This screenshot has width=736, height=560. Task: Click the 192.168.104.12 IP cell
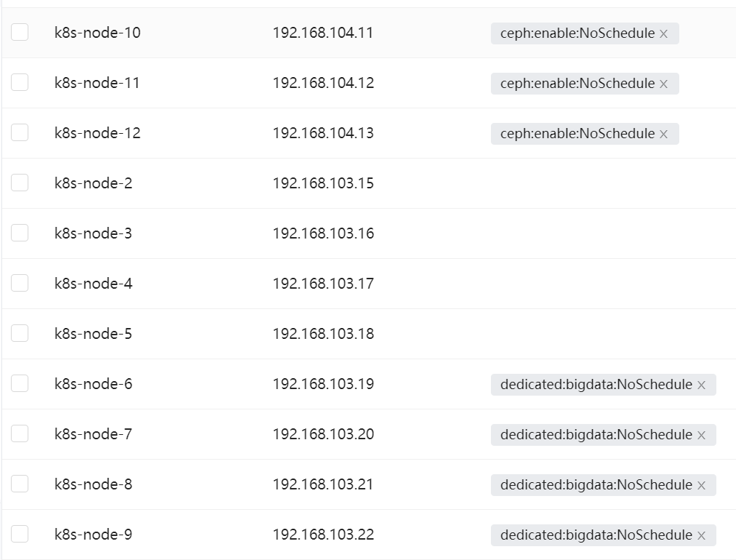323,83
